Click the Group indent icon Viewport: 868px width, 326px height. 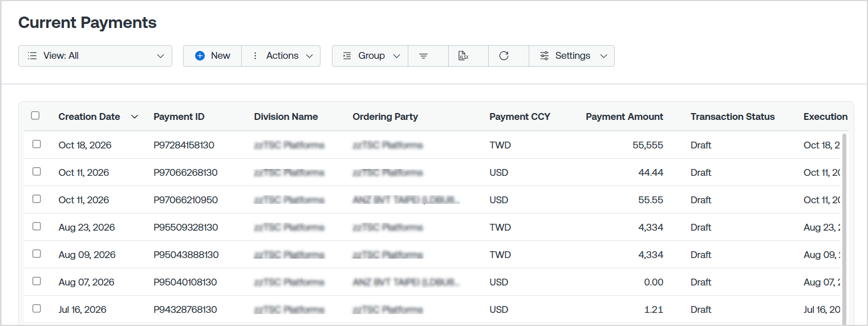(x=347, y=56)
